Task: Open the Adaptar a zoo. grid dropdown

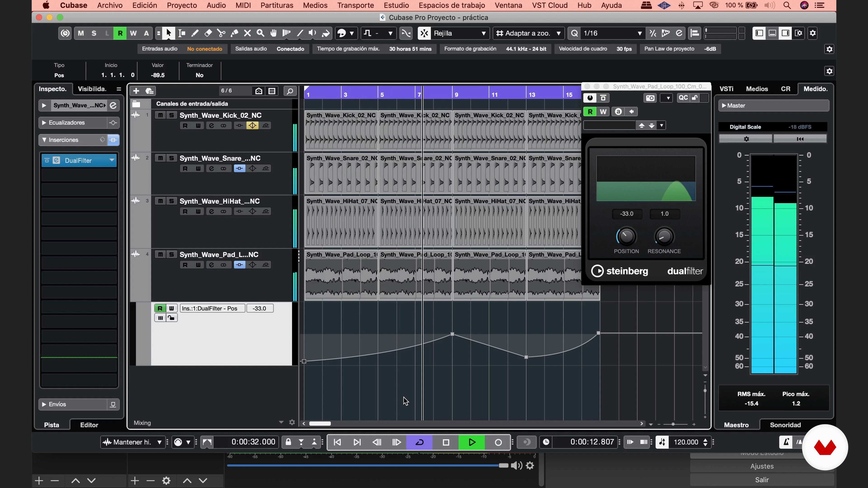Action: (x=529, y=33)
